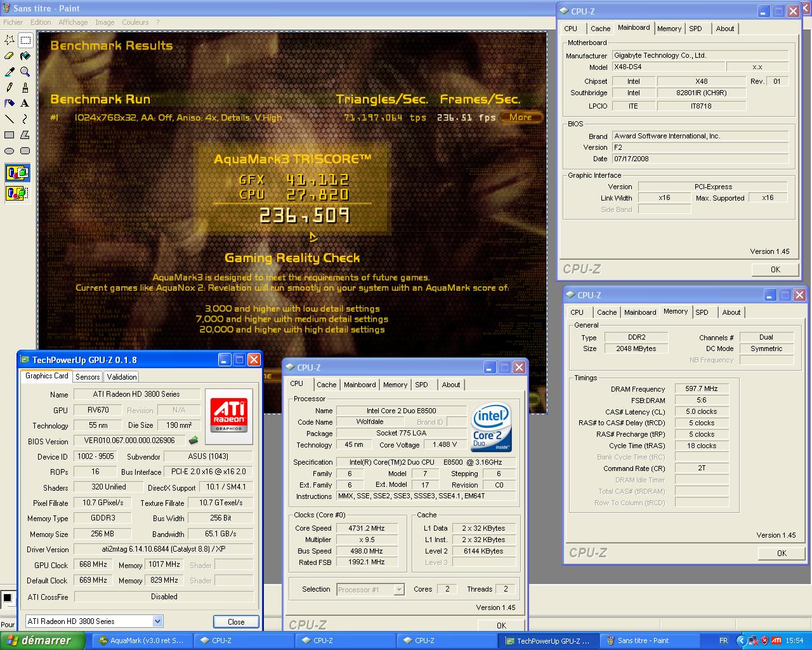
Task: Click the ATI Radeon logo in GPU-Z
Action: click(229, 416)
